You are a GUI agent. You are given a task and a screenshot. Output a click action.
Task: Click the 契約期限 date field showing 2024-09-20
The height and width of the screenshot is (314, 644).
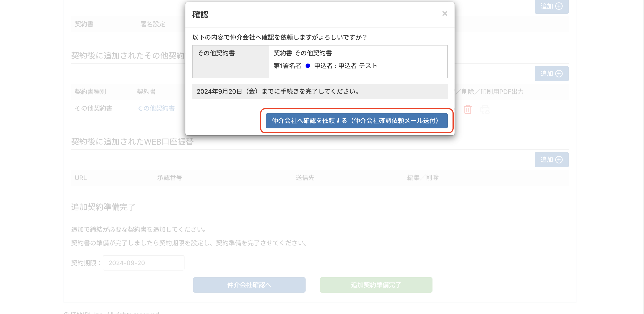144,263
